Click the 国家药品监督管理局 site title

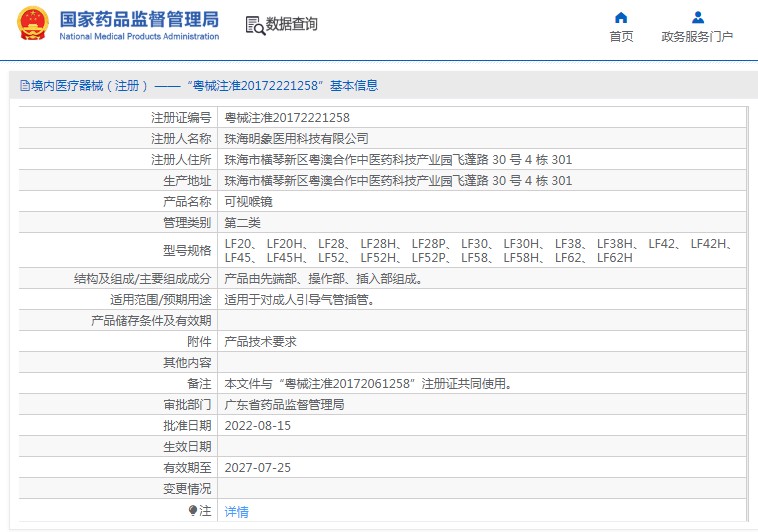pyautogui.click(x=139, y=19)
